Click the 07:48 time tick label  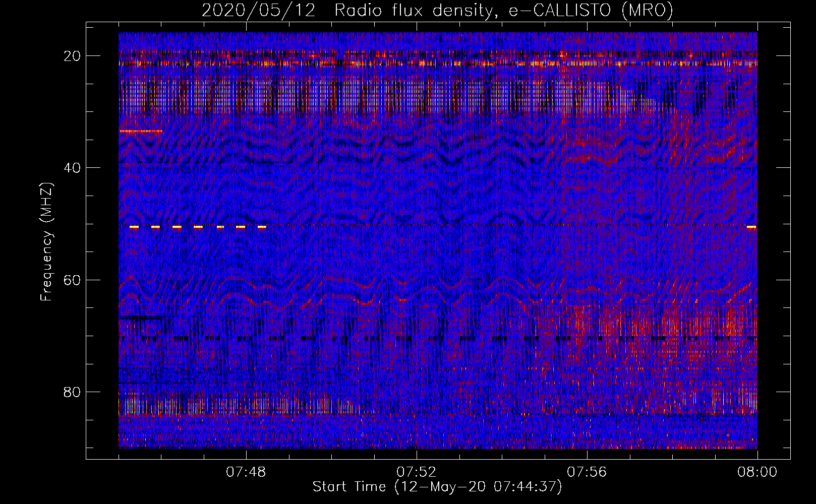coord(246,472)
